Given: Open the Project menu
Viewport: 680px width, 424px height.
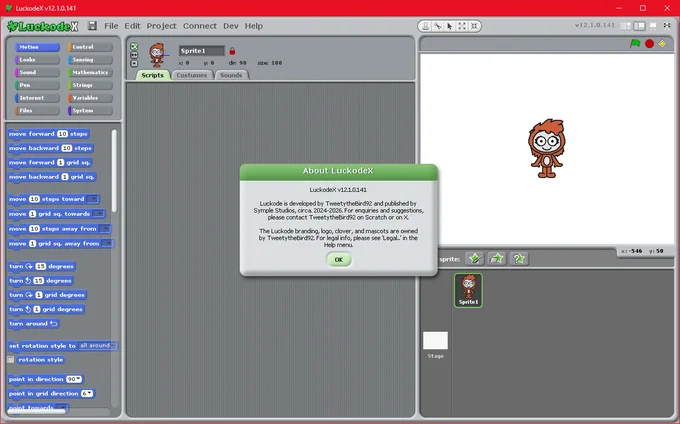Looking at the screenshot, I should [161, 26].
